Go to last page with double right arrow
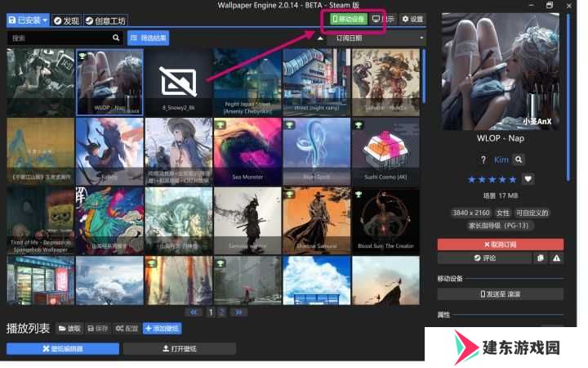This screenshot has height=368, width=588. point(238,312)
